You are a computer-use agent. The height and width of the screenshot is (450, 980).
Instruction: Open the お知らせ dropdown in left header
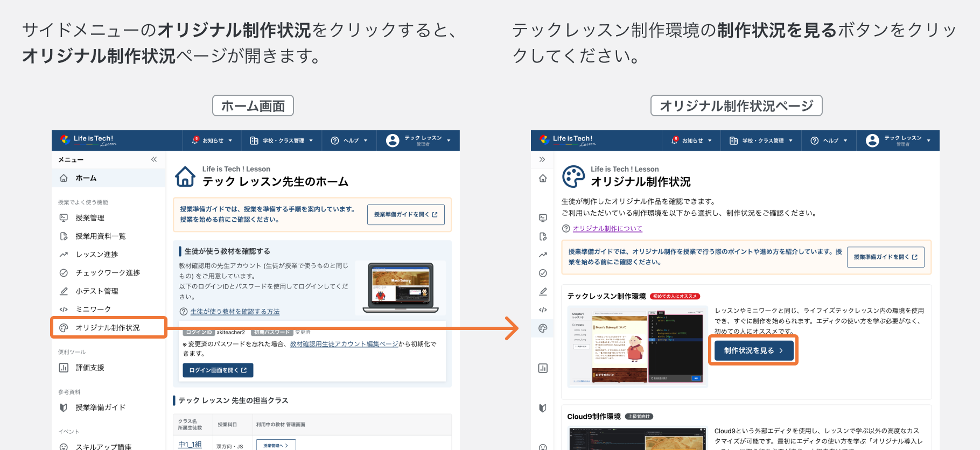[x=212, y=140]
